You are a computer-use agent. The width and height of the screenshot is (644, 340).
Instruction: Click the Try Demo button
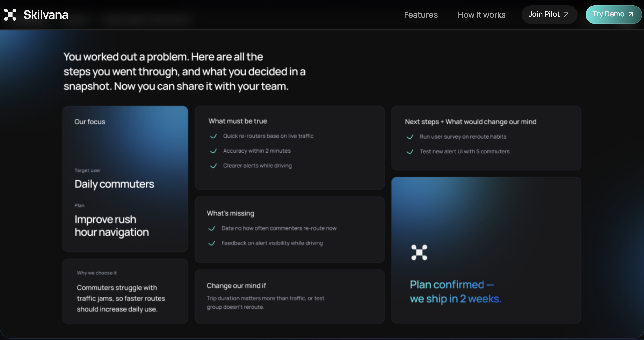click(x=613, y=14)
